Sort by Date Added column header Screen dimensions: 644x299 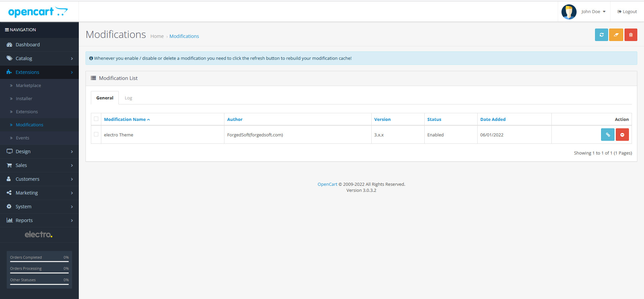click(493, 119)
